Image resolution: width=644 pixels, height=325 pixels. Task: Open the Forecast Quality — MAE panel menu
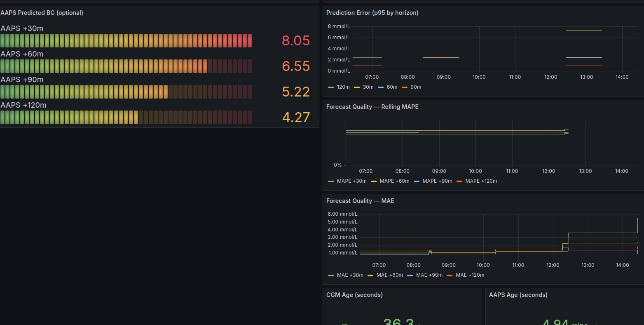pos(360,201)
